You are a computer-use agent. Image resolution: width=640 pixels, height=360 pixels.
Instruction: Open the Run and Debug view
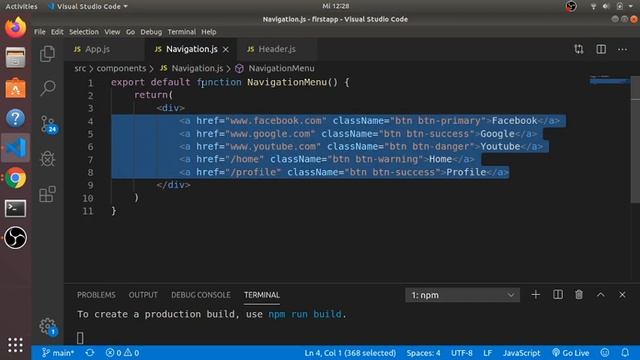[x=47, y=158]
